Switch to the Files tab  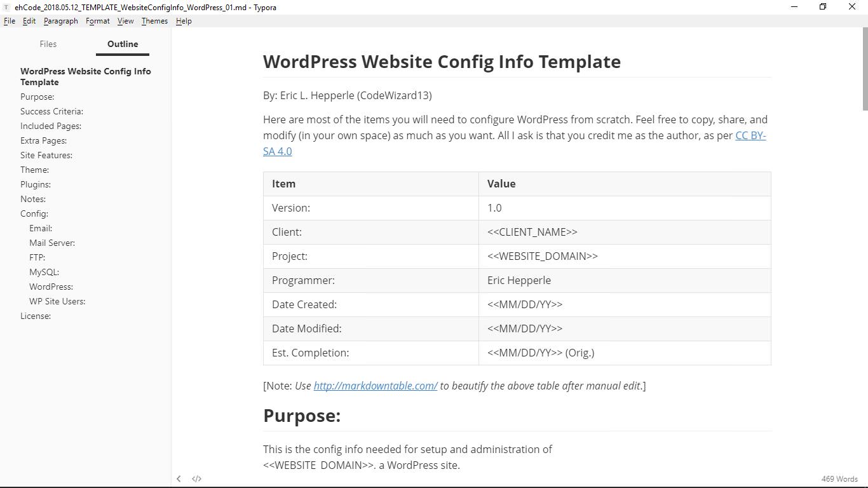pyautogui.click(x=48, y=44)
